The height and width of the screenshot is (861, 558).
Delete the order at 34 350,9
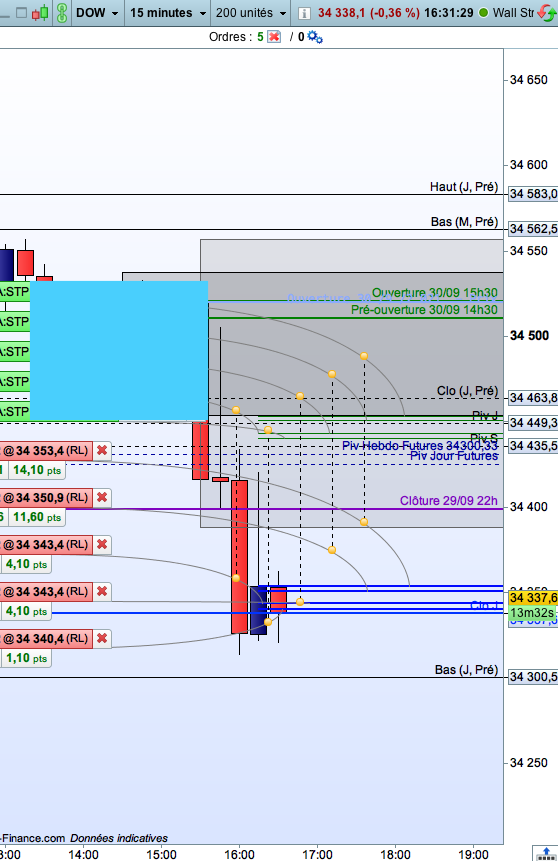click(x=102, y=497)
